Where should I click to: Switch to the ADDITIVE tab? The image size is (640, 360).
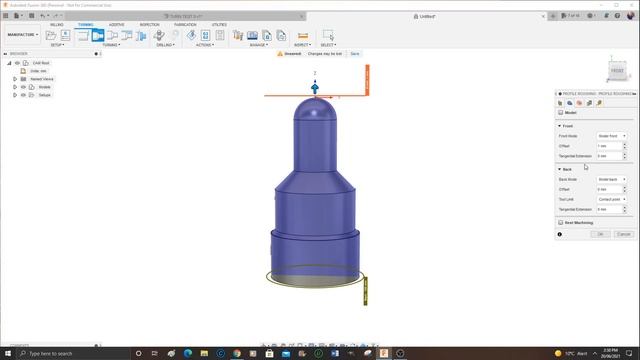[116, 25]
